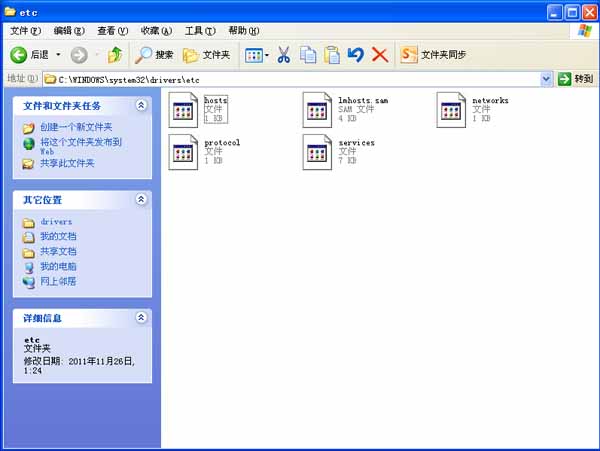Click the 我的文档 folder icon
The image size is (600, 451).
pos(29,238)
